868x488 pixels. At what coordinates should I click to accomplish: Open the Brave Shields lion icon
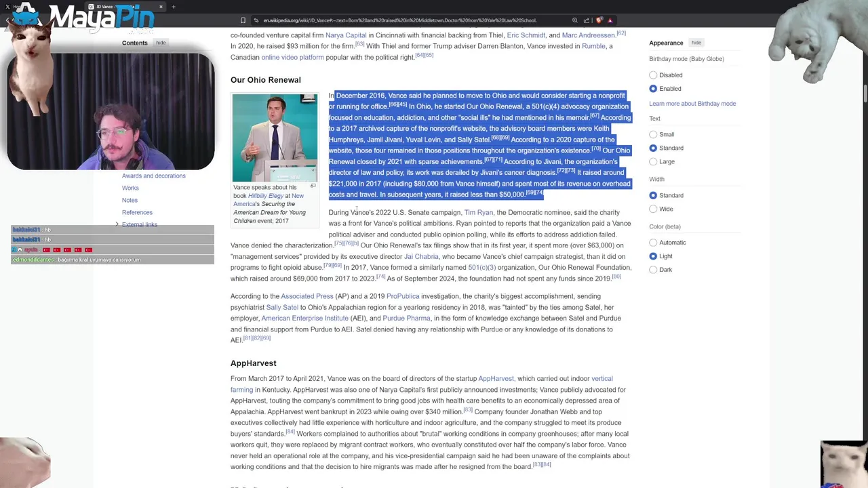599,20
